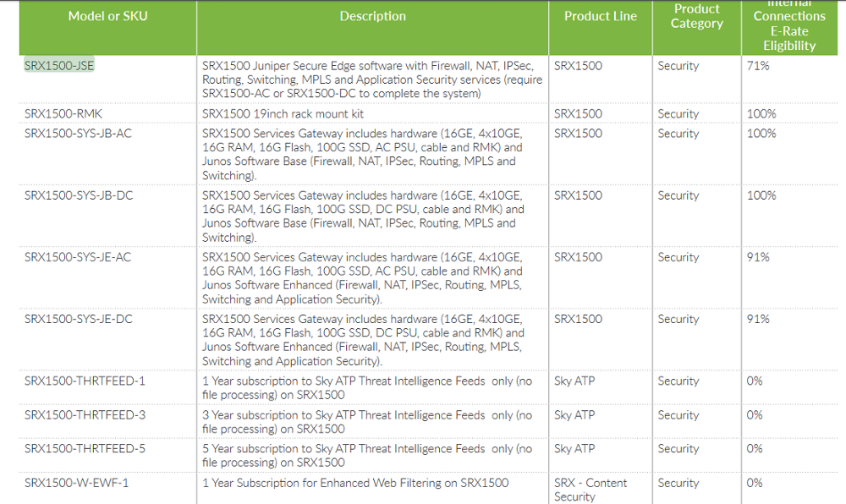Click the 0% value in SRX1500-THRTFEED-3 row

click(755, 415)
